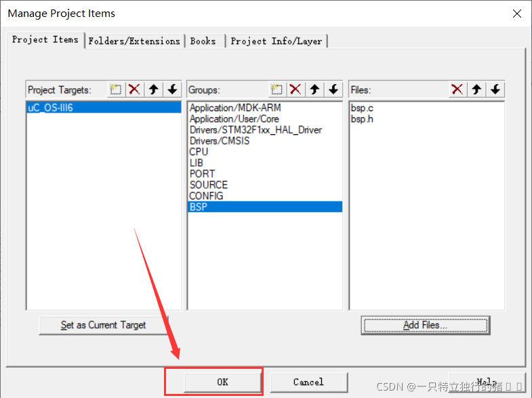Open the Folders/Extensions tab
This screenshot has width=532, height=398.
tap(134, 41)
